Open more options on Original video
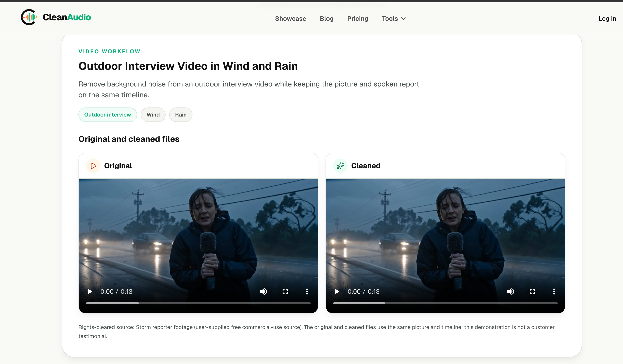The width and height of the screenshot is (623, 364). pos(307,292)
